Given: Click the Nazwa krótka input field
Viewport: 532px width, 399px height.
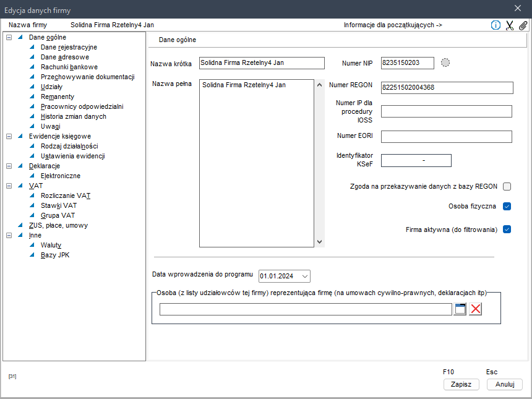Looking at the screenshot, I should click(x=262, y=63).
